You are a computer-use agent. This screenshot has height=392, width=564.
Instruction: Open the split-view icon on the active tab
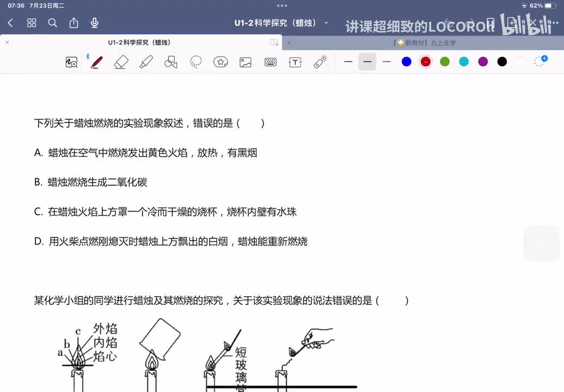(274, 42)
